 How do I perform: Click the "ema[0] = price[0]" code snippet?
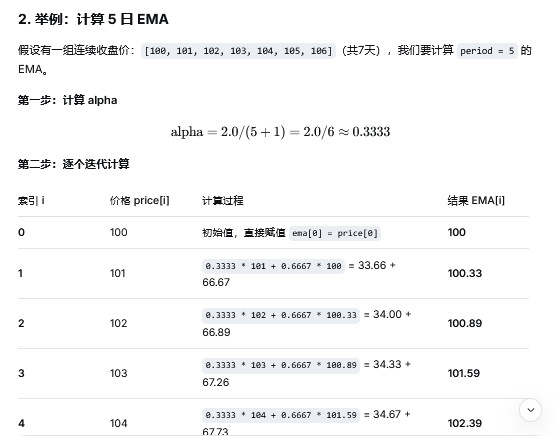coord(335,233)
